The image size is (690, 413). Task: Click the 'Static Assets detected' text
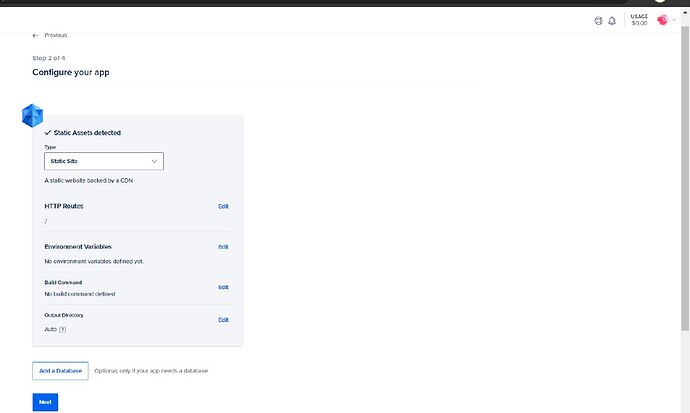click(87, 132)
